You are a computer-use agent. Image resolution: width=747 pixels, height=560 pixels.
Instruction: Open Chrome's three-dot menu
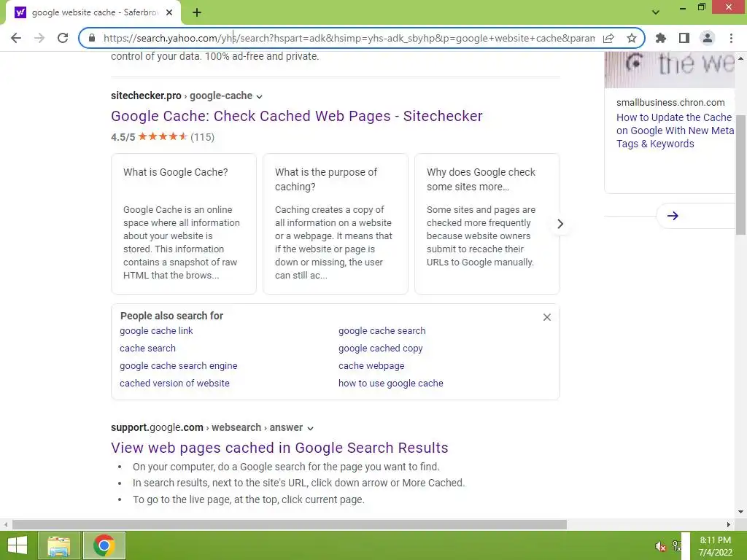click(731, 38)
